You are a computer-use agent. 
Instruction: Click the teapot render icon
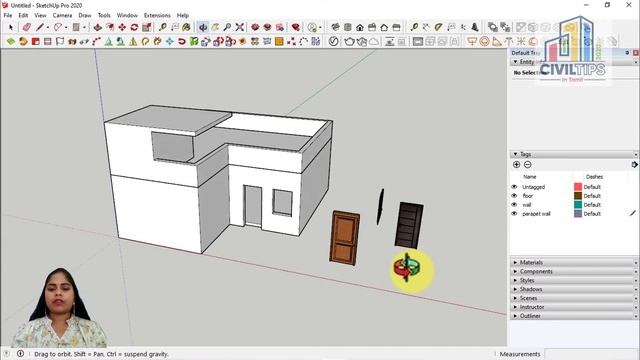click(349, 41)
